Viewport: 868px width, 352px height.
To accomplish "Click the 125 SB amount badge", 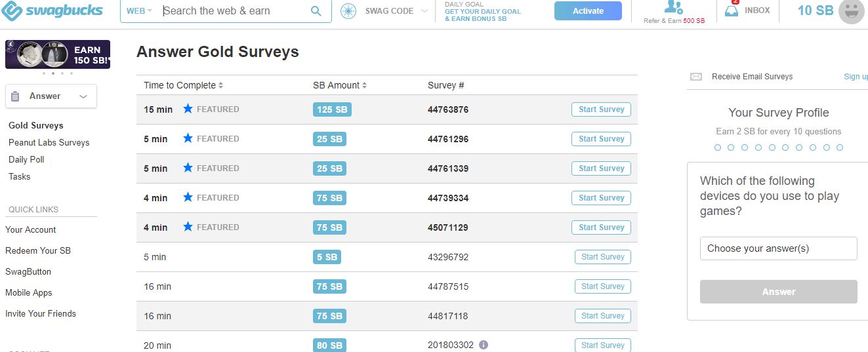I will [332, 109].
